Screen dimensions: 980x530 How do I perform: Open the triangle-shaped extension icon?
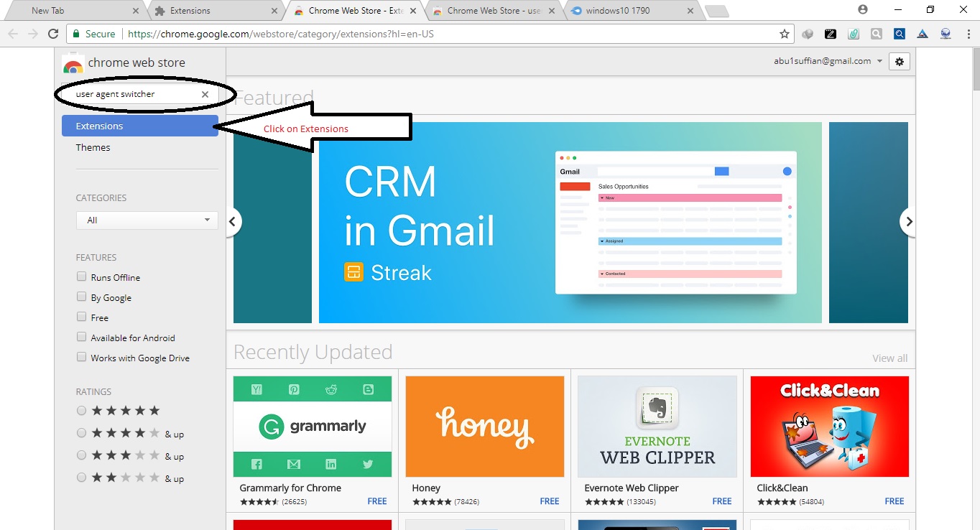[x=923, y=34]
